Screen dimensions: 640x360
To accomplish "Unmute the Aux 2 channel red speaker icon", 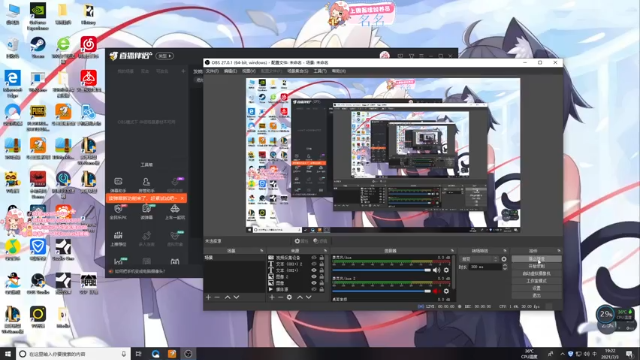I will (436, 291).
